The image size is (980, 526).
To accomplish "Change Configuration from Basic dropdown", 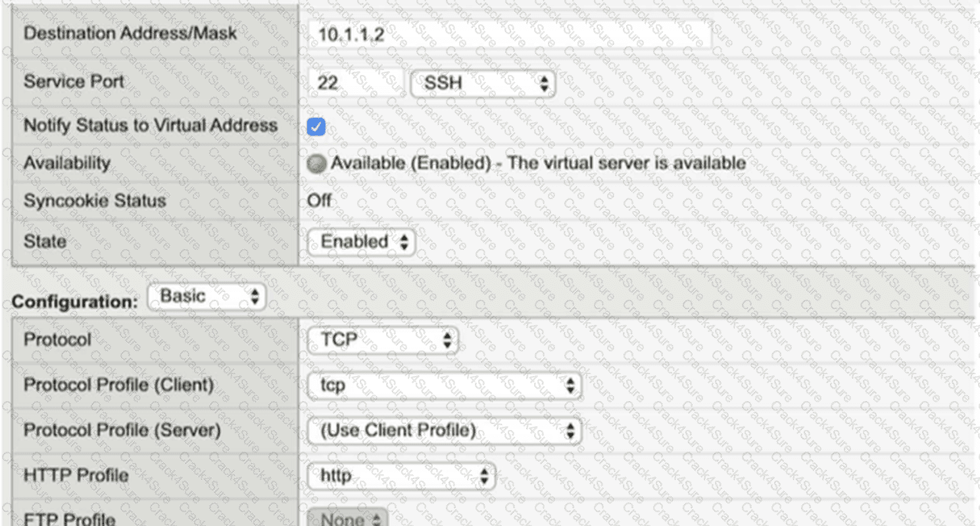I will pyautogui.click(x=207, y=297).
